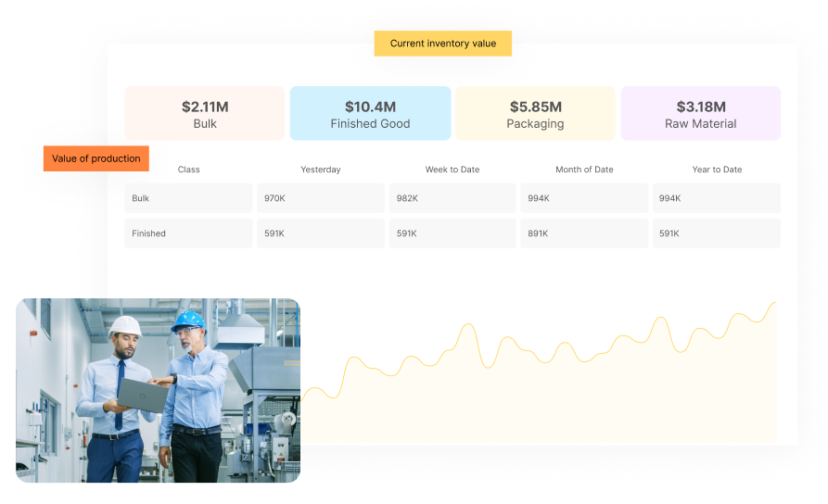828x504 pixels.
Task: Click the Current inventory value yellow label
Action: 442,44
